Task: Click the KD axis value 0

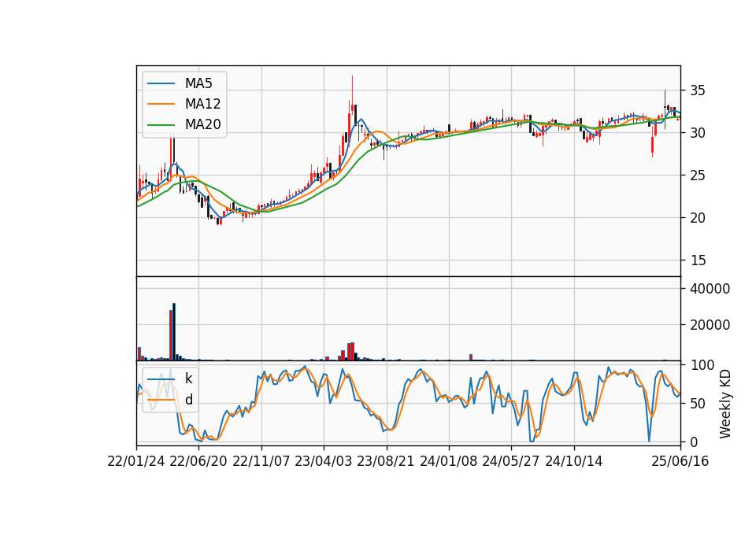Action: 694,441
